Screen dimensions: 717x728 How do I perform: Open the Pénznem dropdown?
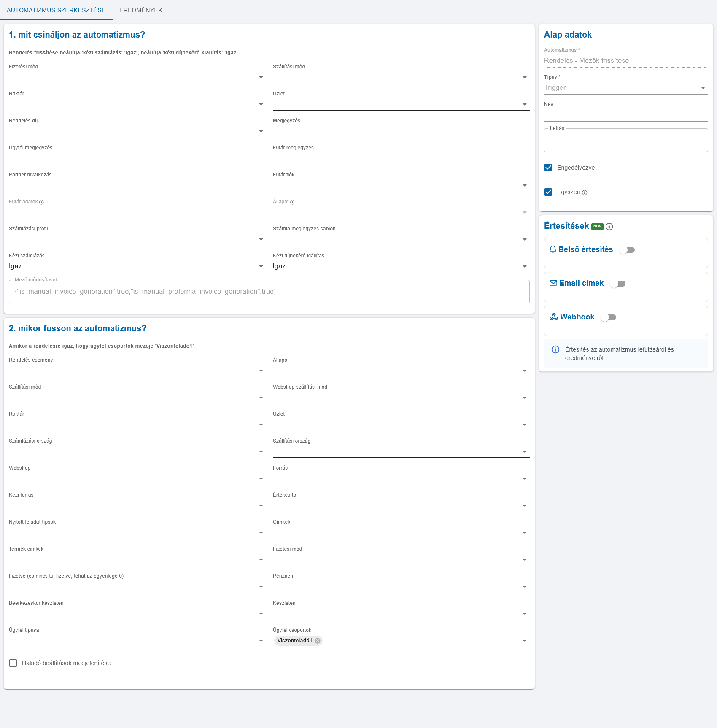point(401,587)
